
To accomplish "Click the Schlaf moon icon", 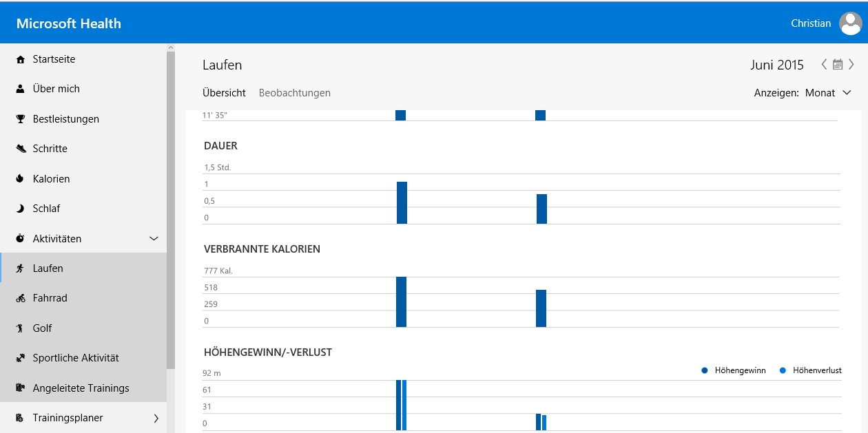I will tap(20, 209).
